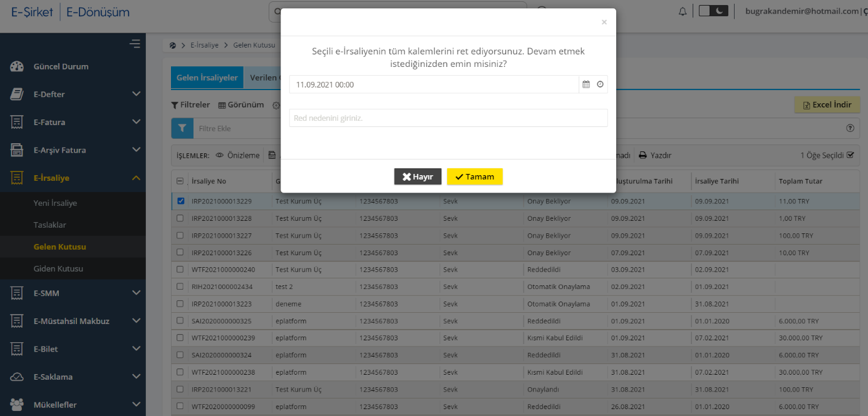
Task: Click E-İrsaliye in the breadcrumb
Action: [x=204, y=45]
